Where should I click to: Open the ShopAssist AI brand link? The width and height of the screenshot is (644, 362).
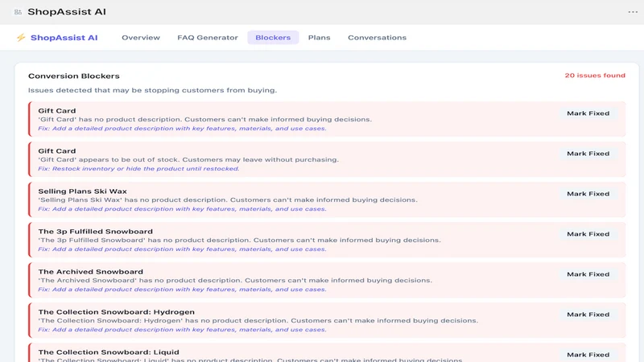point(64,38)
